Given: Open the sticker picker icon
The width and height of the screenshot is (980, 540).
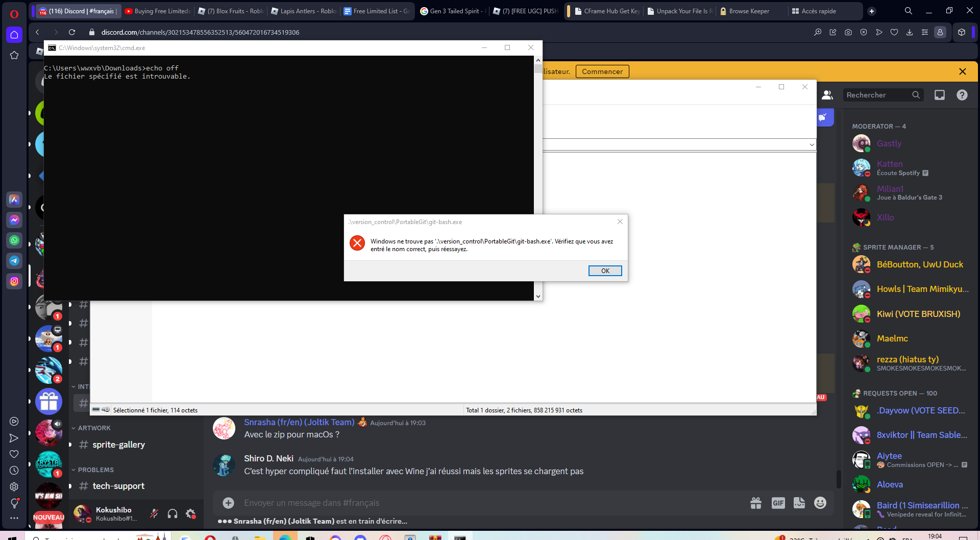Looking at the screenshot, I should pyautogui.click(x=799, y=503).
